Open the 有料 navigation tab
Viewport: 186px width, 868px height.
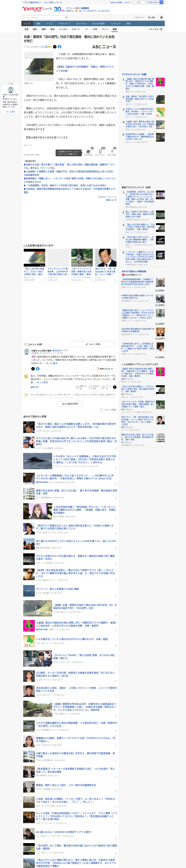coord(129,24)
